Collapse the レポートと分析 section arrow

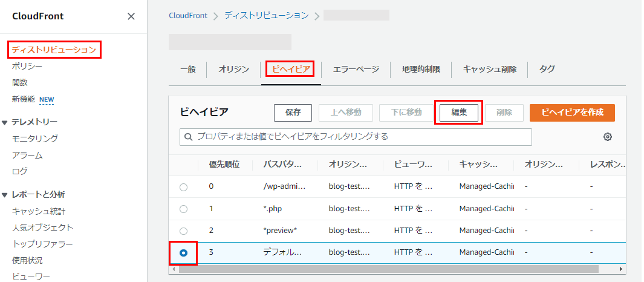point(4,195)
